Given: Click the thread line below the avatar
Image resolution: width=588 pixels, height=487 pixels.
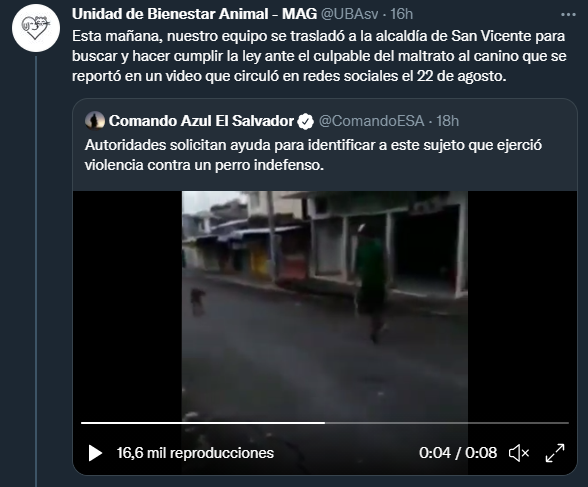Looking at the screenshot, I should [36, 271].
